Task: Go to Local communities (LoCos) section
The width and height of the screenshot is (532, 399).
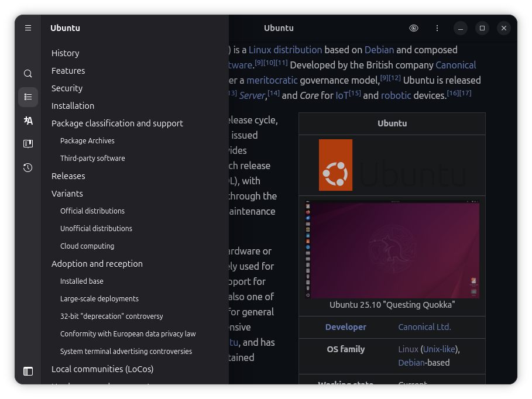Action: [x=102, y=369]
